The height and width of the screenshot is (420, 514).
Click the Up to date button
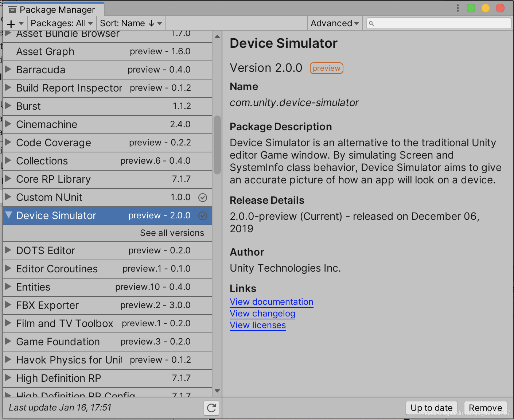click(432, 408)
